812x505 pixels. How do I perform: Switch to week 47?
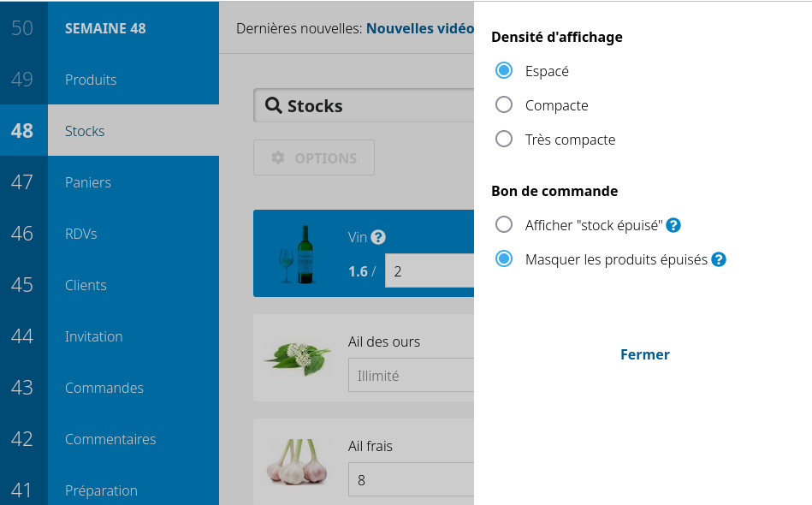pos(23,182)
